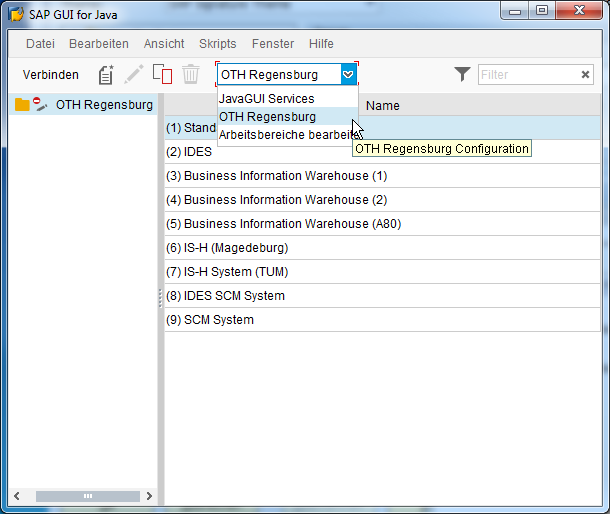
Task: Click the trash delete icon
Action: [190, 75]
